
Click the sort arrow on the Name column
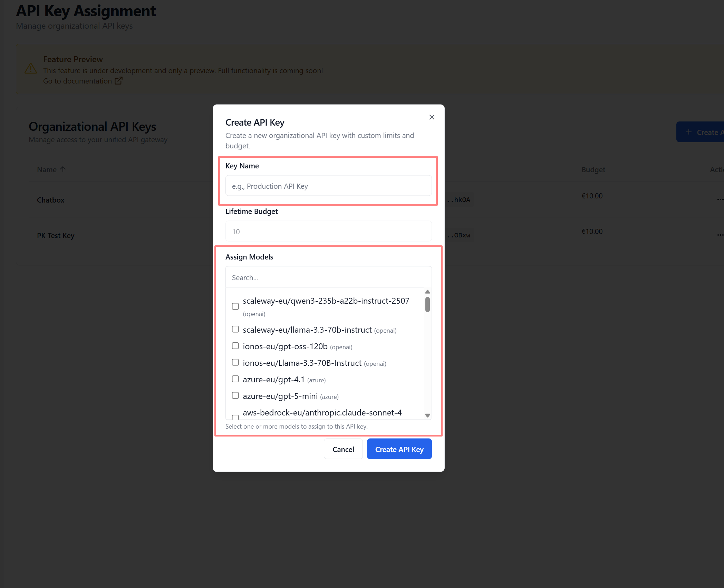point(63,169)
